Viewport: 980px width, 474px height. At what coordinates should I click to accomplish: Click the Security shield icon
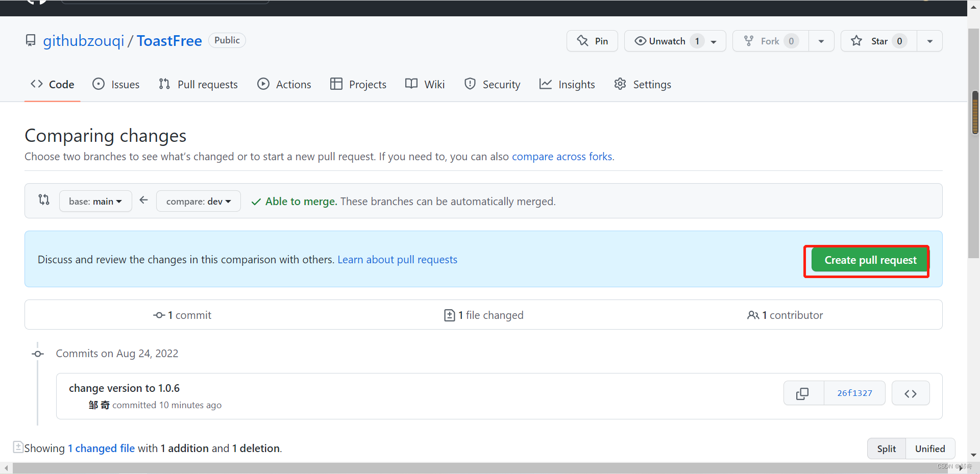pyautogui.click(x=470, y=84)
